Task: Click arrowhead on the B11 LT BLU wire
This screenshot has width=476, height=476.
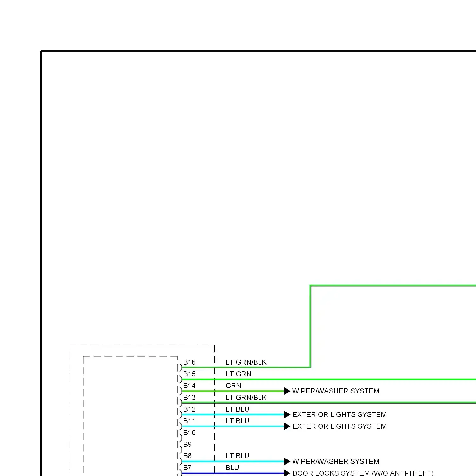Action: click(287, 426)
